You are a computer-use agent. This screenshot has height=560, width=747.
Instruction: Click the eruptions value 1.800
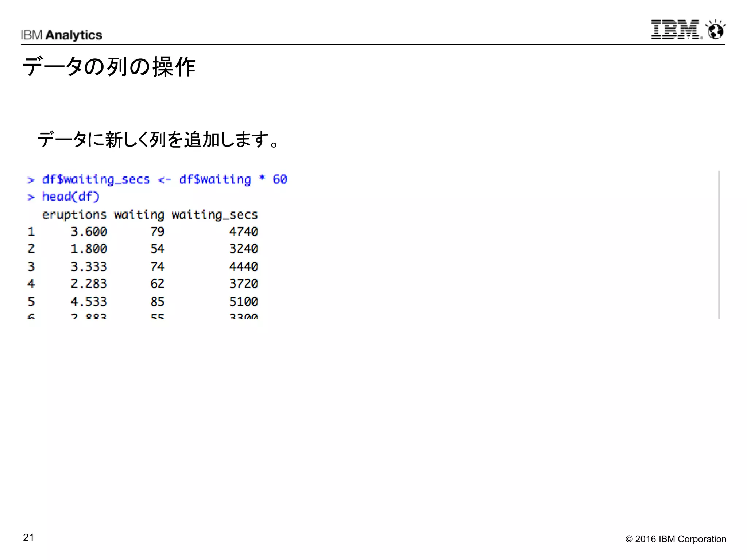point(89,249)
